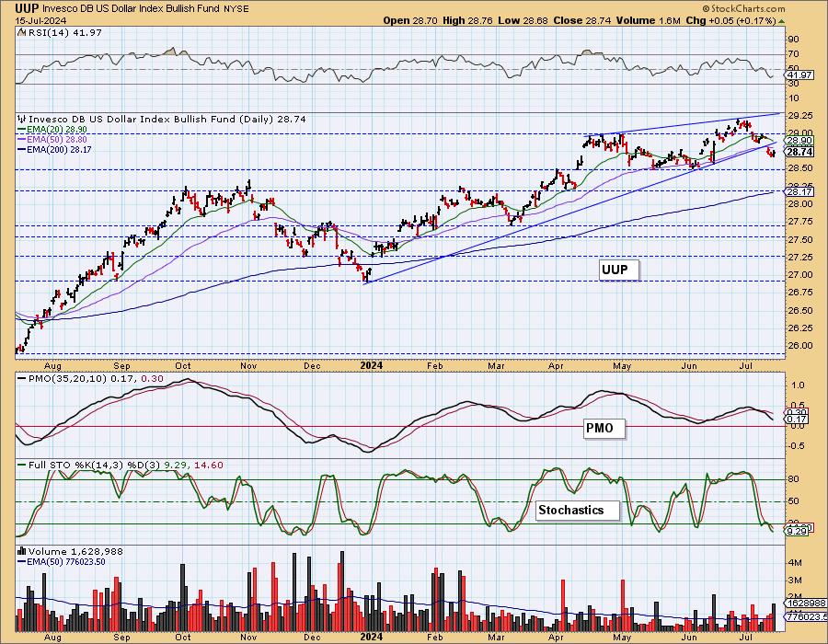Click the EMA(20) 28.90 legend entry
The height and width of the screenshot is (644, 828).
[56, 130]
